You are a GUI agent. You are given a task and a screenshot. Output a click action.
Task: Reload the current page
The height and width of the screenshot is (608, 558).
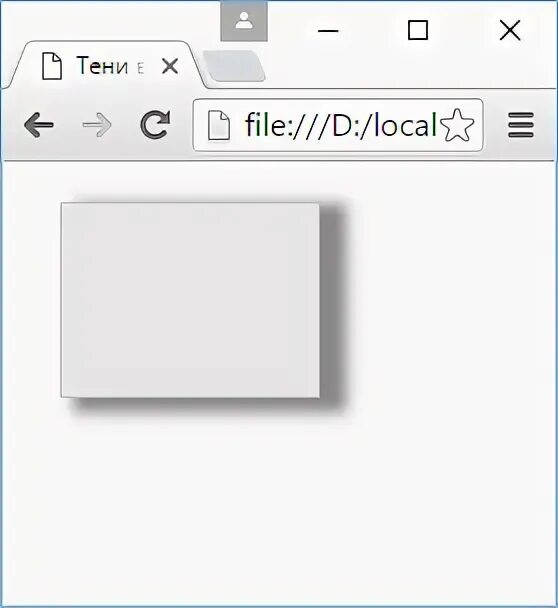(x=155, y=125)
